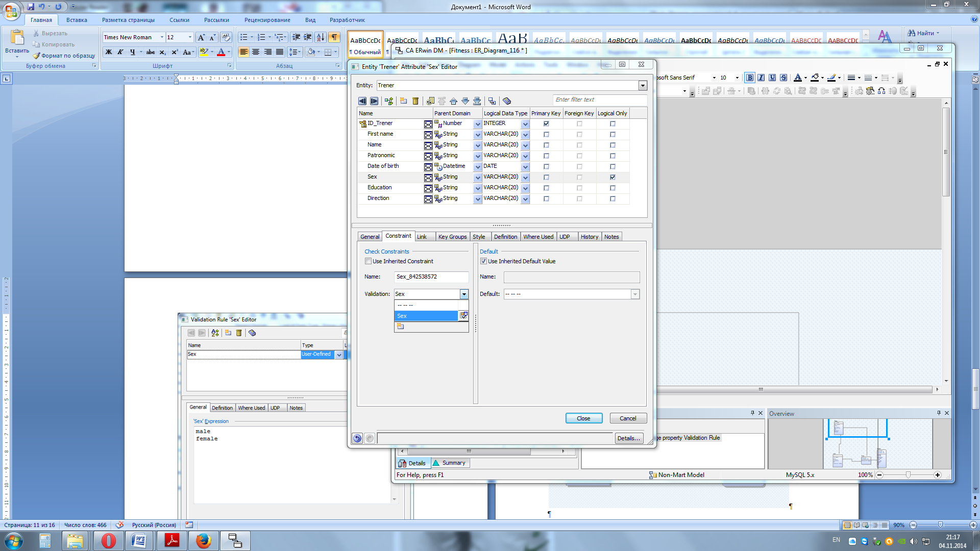Click the help book icon in Attribute Editor
Viewport: 980px width, 551px height.
coord(507,101)
